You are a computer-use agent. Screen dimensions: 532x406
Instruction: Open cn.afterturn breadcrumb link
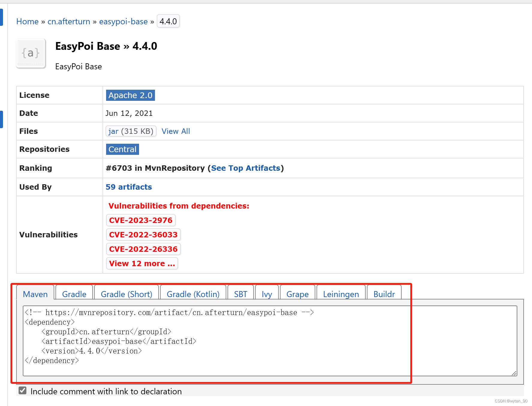click(x=69, y=22)
